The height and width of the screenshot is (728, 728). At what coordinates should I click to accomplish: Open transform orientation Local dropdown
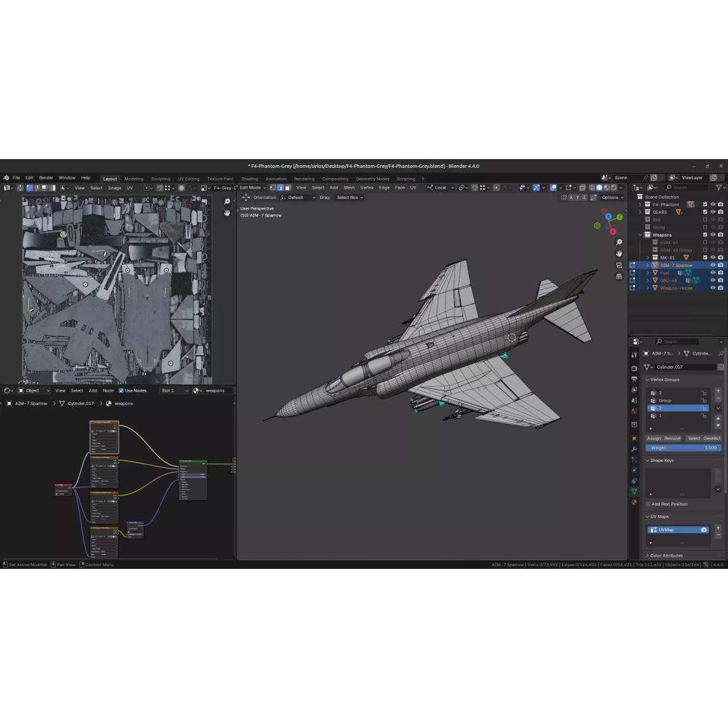(441, 187)
